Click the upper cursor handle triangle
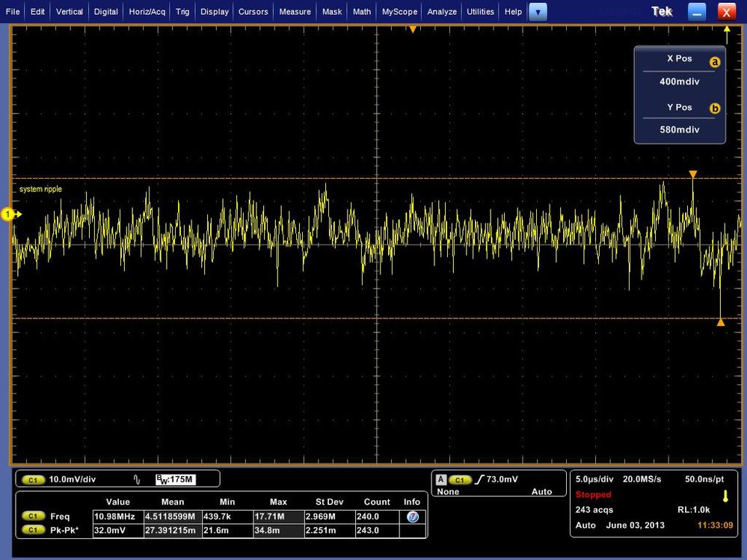 click(693, 174)
